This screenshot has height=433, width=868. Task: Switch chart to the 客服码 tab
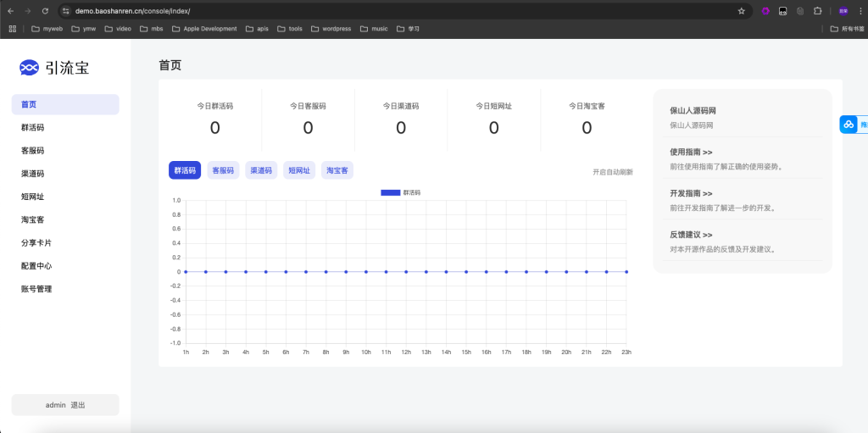click(223, 170)
